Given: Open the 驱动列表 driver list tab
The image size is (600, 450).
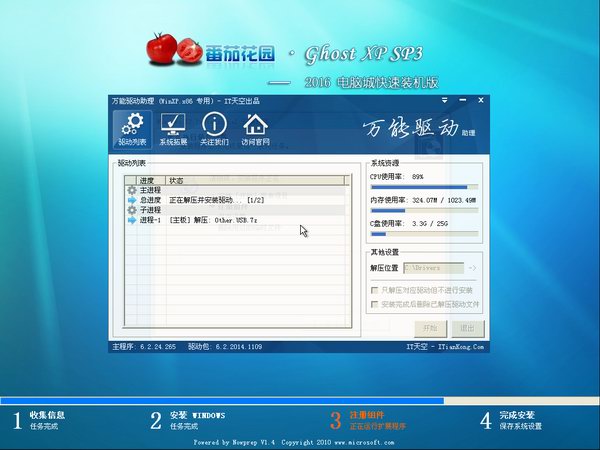Looking at the screenshot, I should click(130, 130).
